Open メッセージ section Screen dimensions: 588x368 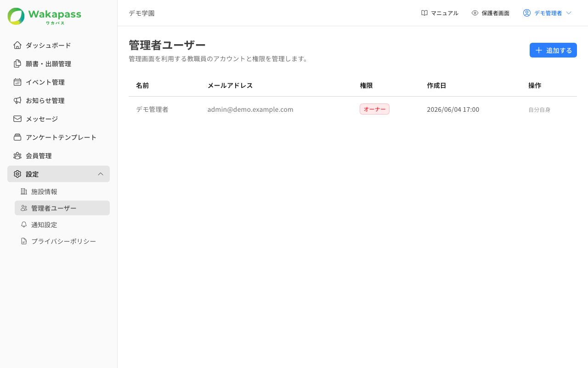pyautogui.click(x=58, y=119)
